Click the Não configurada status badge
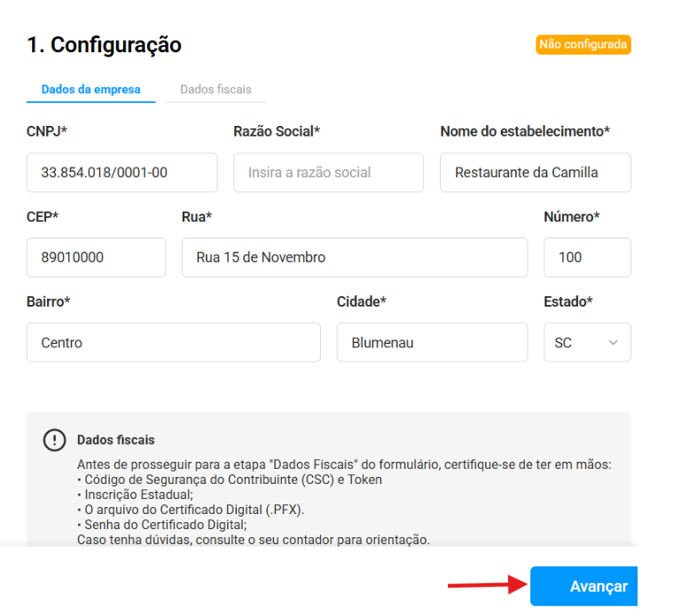 point(583,44)
